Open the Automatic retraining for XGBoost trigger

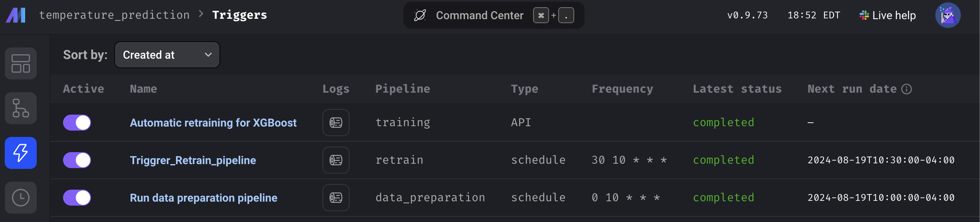pyautogui.click(x=213, y=123)
